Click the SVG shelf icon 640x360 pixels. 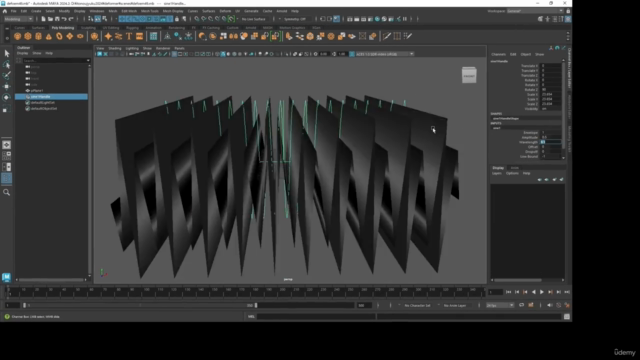coord(140,36)
